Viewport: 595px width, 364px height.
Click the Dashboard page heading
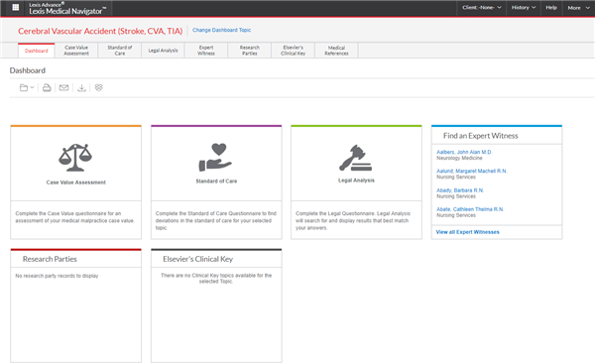(x=28, y=70)
